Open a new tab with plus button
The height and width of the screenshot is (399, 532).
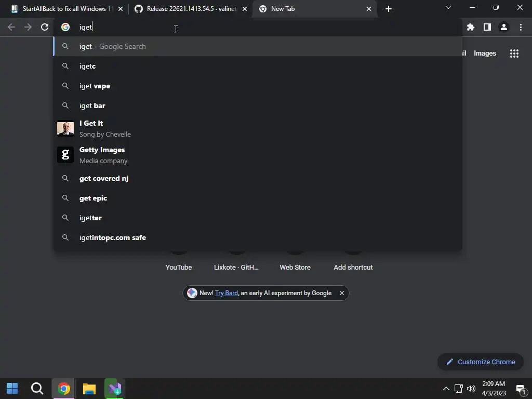(x=389, y=9)
